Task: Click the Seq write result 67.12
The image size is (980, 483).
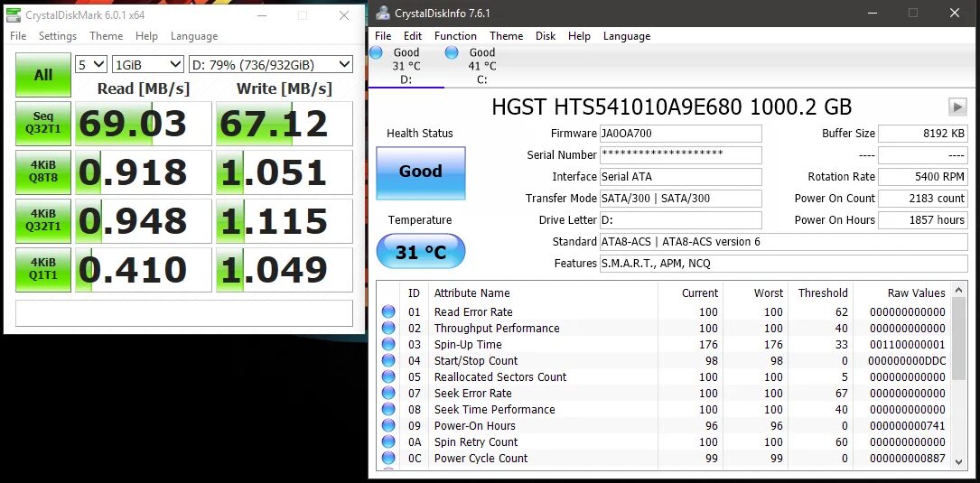Action: pos(285,124)
